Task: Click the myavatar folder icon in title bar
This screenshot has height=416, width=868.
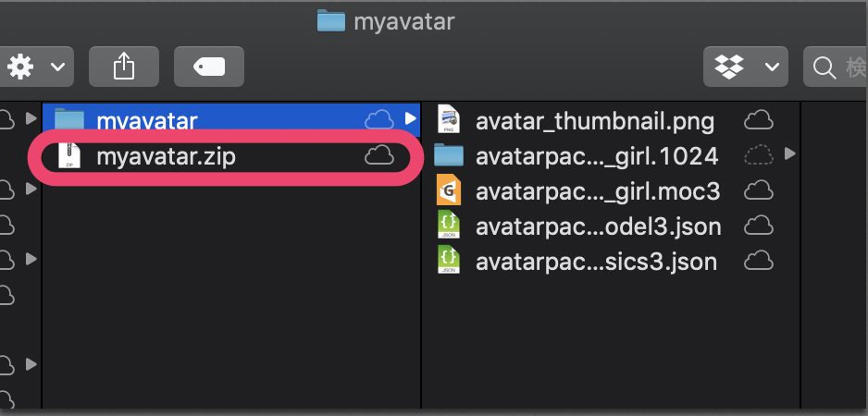Action: click(330, 20)
